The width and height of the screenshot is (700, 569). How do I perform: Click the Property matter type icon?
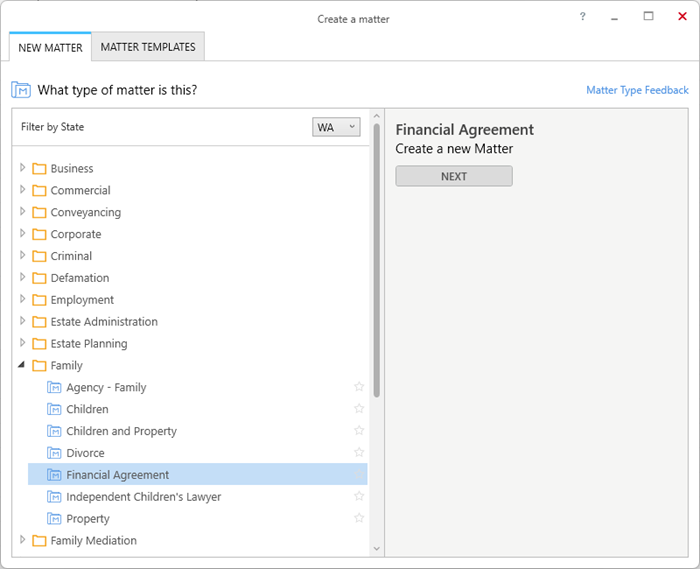click(x=54, y=519)
